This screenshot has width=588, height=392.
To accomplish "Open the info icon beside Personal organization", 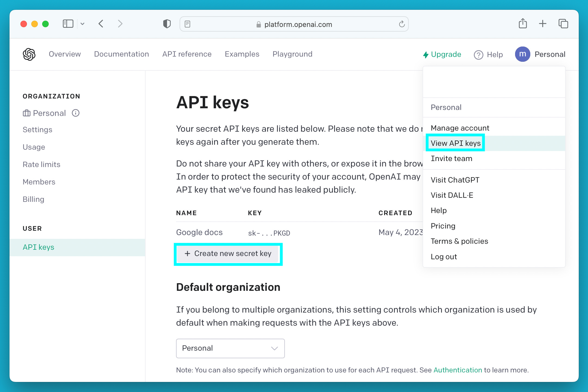I will 75,113.
